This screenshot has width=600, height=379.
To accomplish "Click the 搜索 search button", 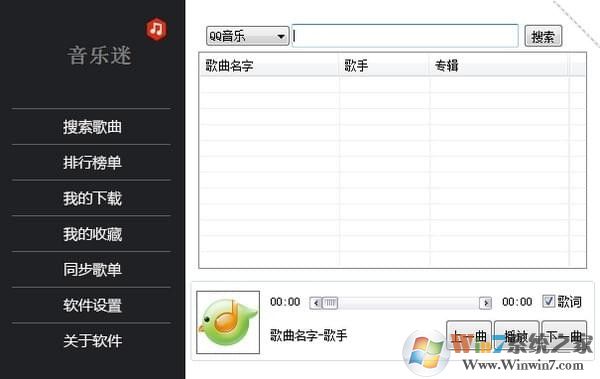I will point(543,36).
